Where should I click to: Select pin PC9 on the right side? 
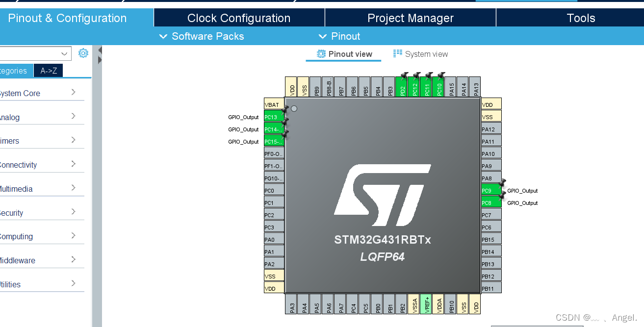491,191
